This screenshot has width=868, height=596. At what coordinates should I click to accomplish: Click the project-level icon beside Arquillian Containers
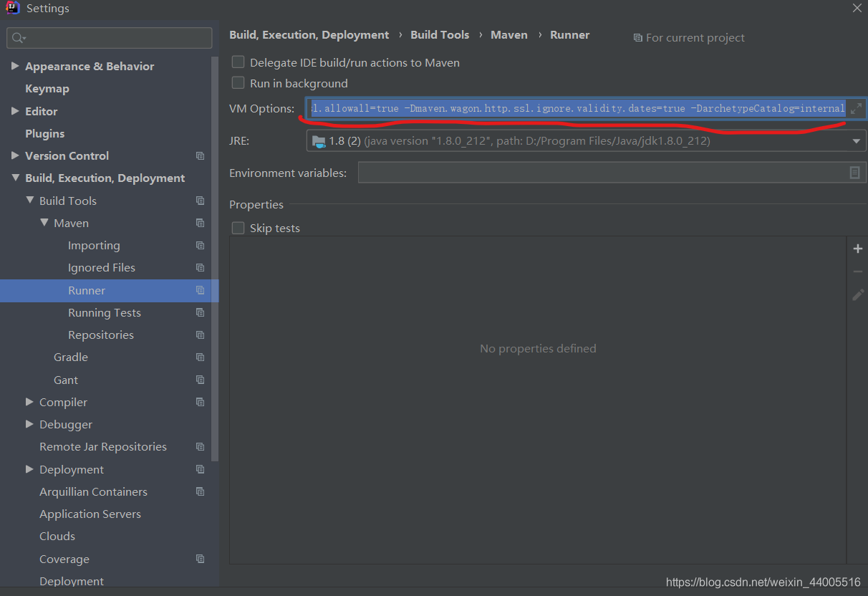click(x=200, y=491)
